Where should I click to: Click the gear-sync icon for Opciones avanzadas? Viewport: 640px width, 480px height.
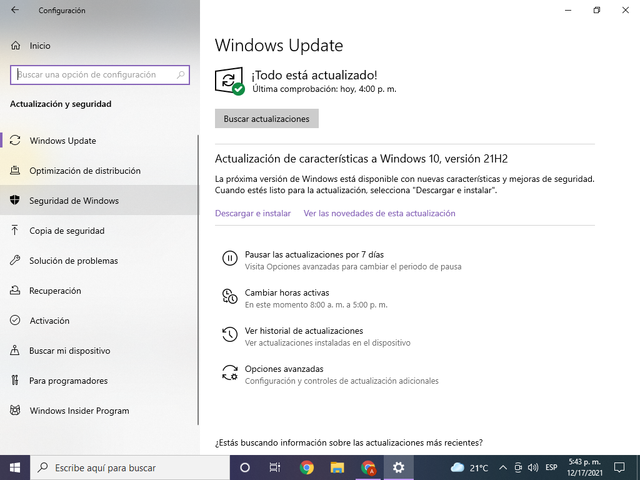pos(230,372)
